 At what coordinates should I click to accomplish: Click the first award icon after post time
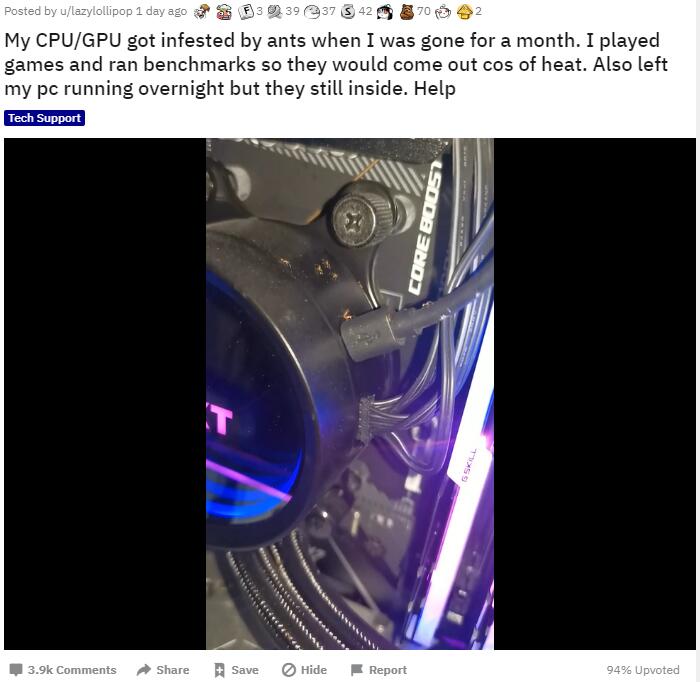click(x=202, y=11)
